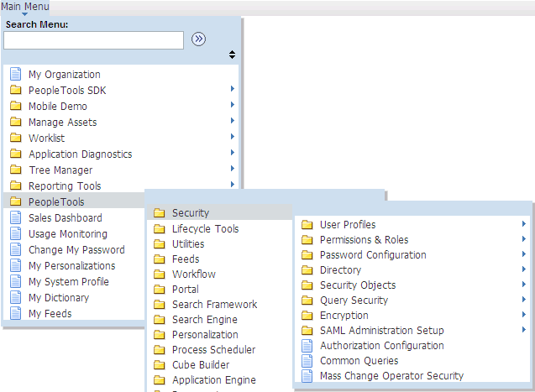Click the folder icon beside Tree Manager
This screenshot has height=392, width=535.
coord(15,170)
